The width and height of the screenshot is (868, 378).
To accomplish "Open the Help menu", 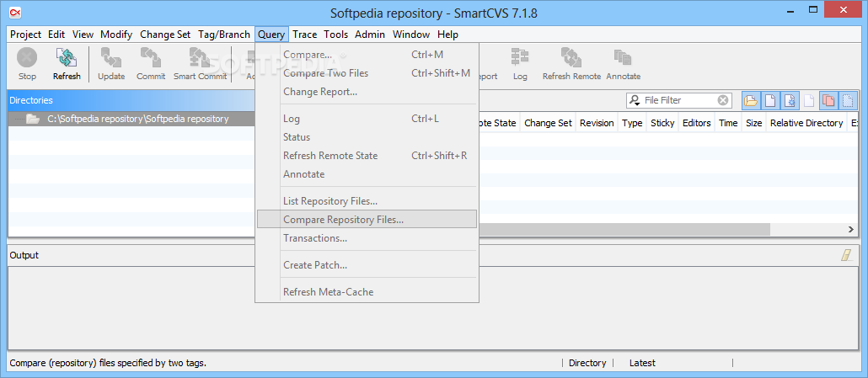I will (x=447, y=35).
